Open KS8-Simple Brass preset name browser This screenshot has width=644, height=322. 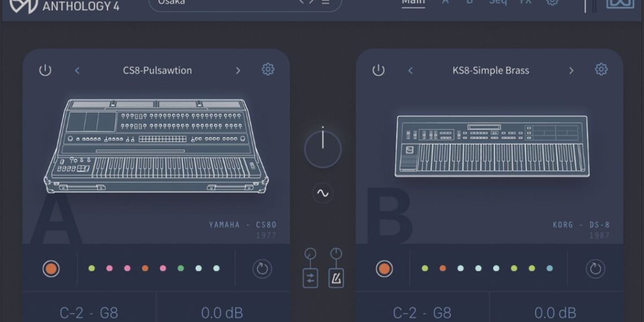point(491,70)
